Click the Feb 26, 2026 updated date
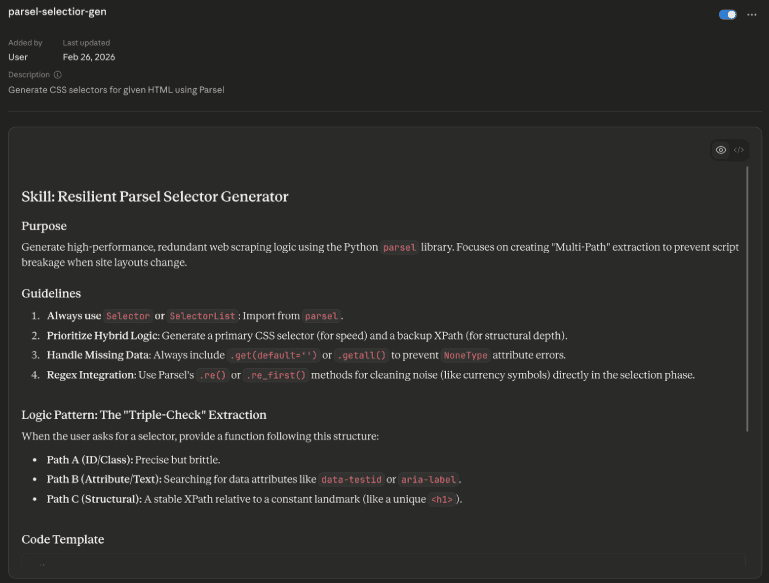This screenshot has height=583, width=769. [90, 57]
